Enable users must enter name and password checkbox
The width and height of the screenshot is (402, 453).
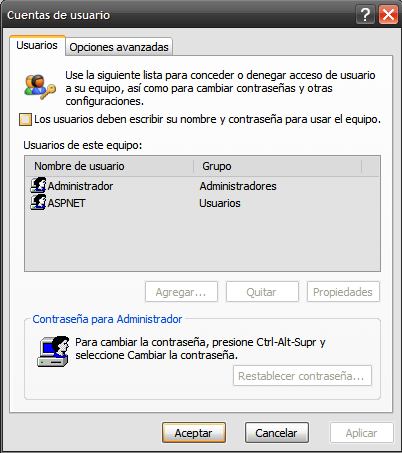pos(25,119)
